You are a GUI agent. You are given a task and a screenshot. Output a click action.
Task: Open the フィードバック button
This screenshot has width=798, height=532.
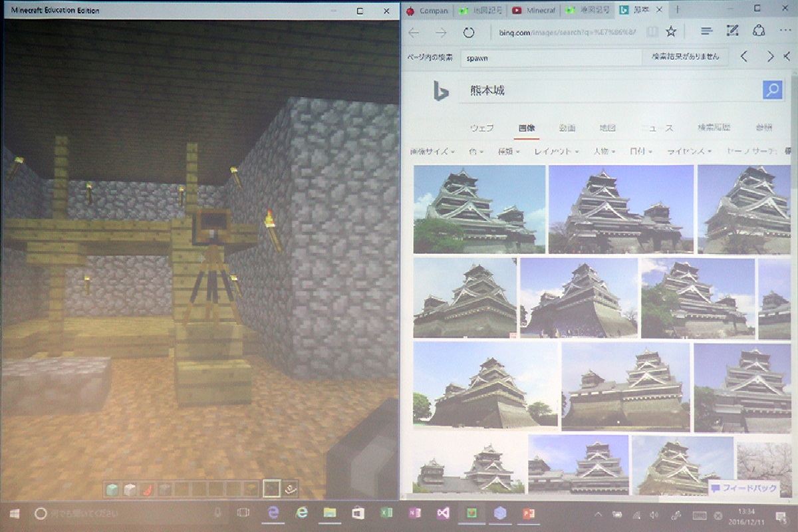point(743,488)
